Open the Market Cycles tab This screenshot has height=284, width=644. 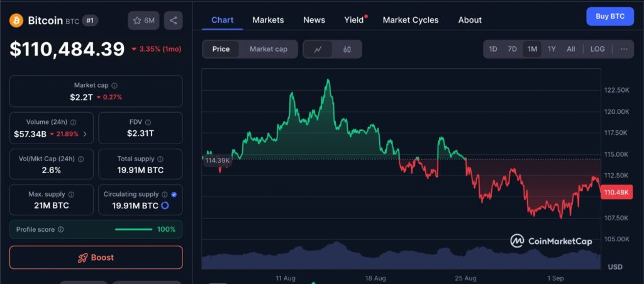pos(411,20)
